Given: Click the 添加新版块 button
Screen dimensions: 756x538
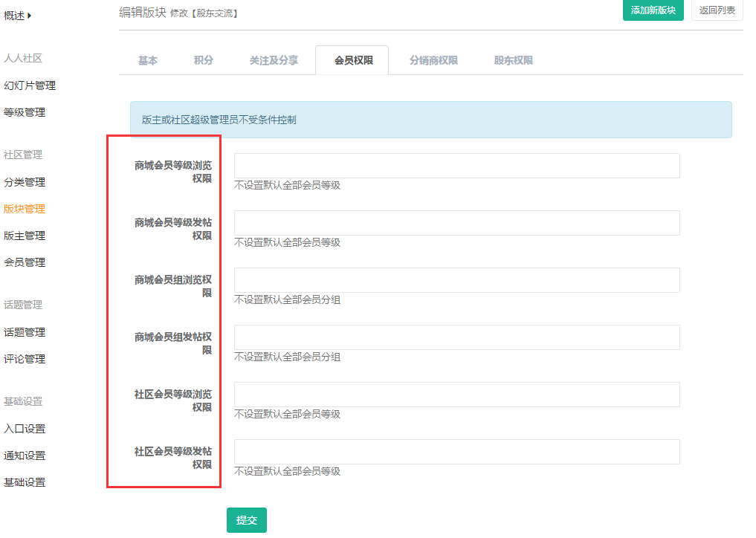Looking at the screenshot, I should tap(653, 10).
